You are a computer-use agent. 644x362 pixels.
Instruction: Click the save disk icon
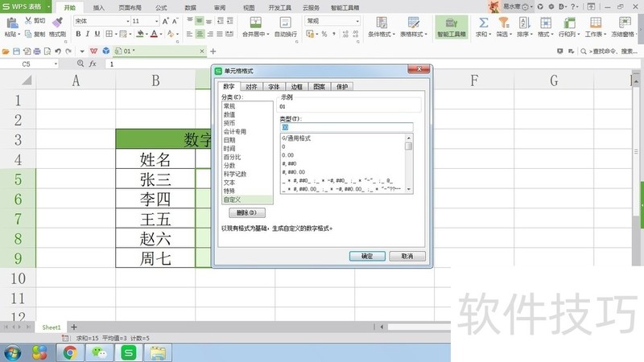click(16, 51)
